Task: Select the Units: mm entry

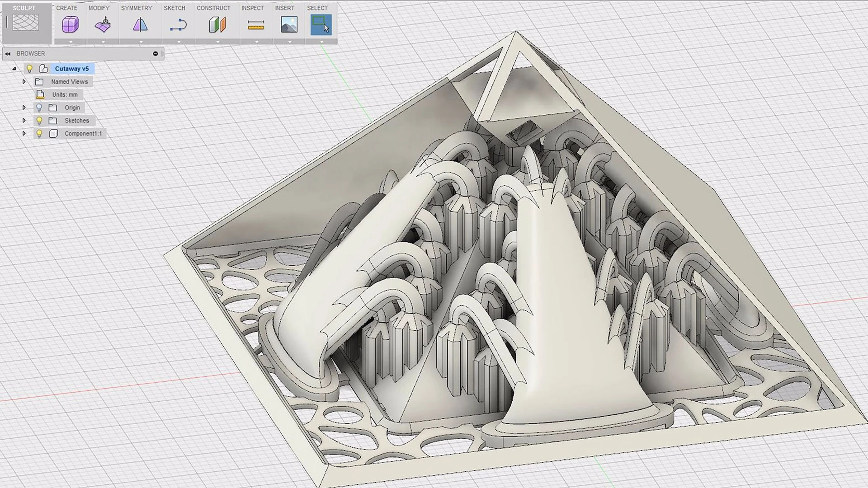Action: click(x=65, y=94)
